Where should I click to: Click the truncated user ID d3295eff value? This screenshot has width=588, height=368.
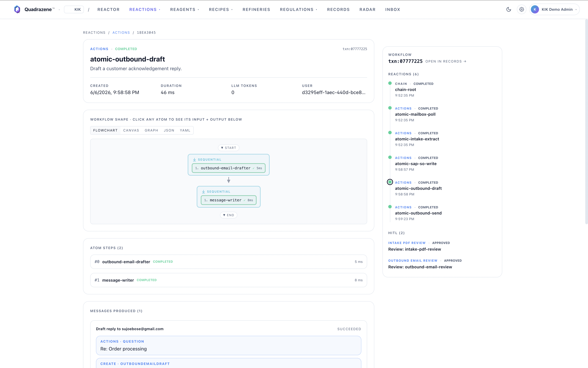(x=334, y=93)
